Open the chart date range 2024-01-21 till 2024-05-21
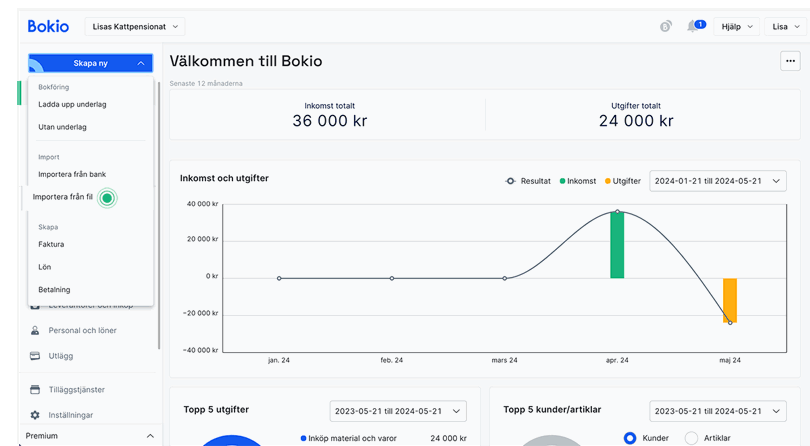 [718, 181]
